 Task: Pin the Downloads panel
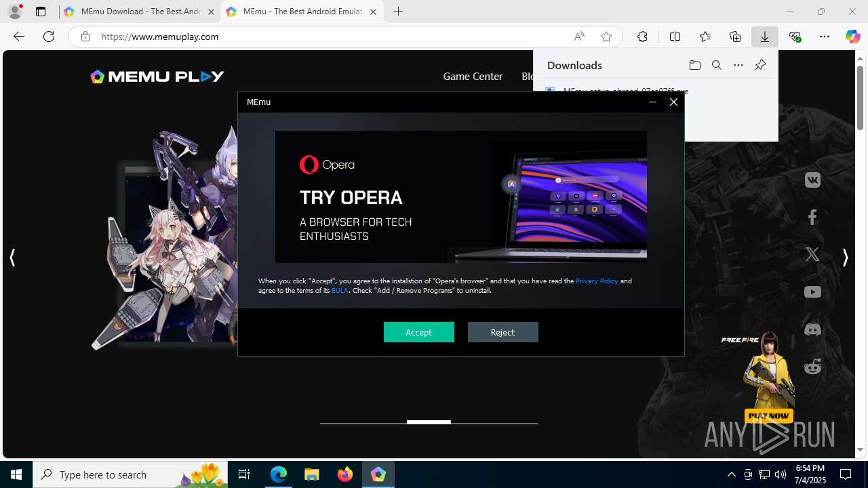(760, 65)
